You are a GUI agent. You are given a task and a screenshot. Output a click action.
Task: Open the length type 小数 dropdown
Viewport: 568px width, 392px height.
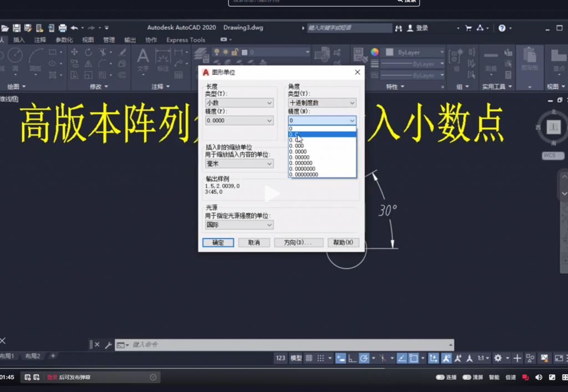(x=240, y=103)
